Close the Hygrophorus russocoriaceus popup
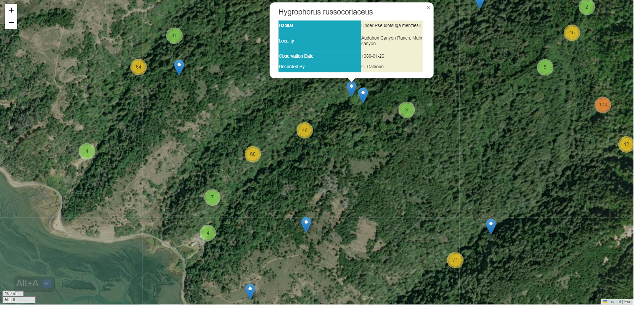Image resolution: width=644 pixels, height=315 pixels. point(428,8)
